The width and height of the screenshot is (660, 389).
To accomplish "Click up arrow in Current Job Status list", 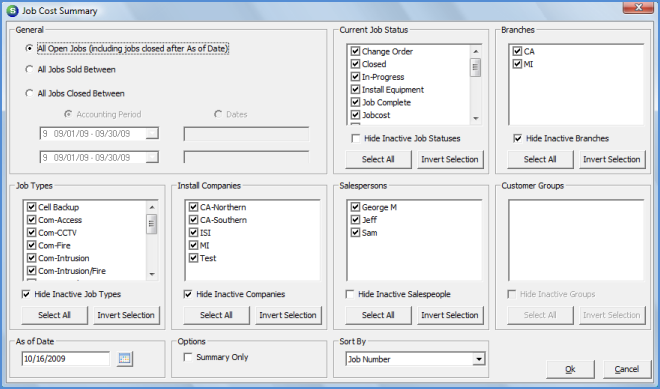I will click(476, 51).
